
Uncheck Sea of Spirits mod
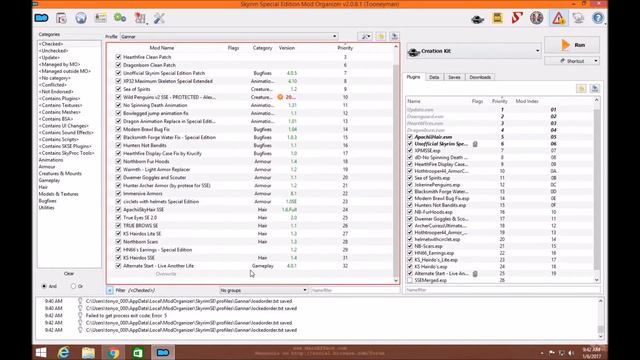coord(118,89)
